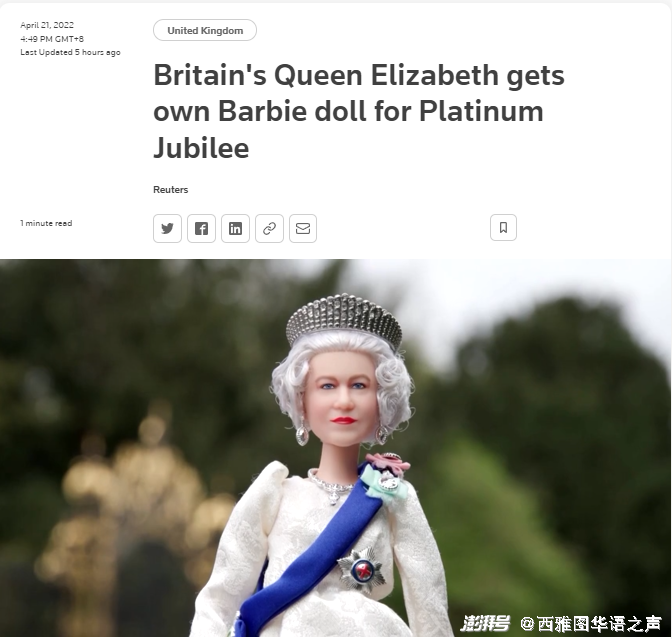
Task: Share the article via email icon
Action: pos(303,228)
